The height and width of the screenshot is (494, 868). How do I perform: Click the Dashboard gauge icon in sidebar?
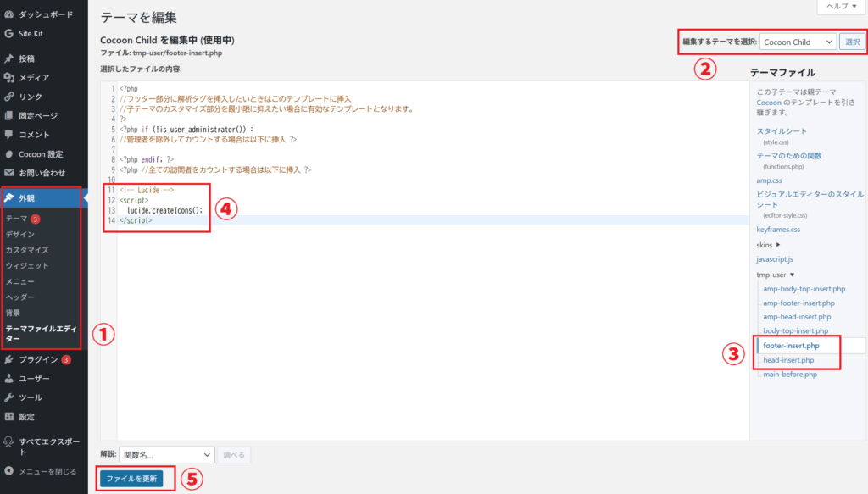(x=8, y=14)
